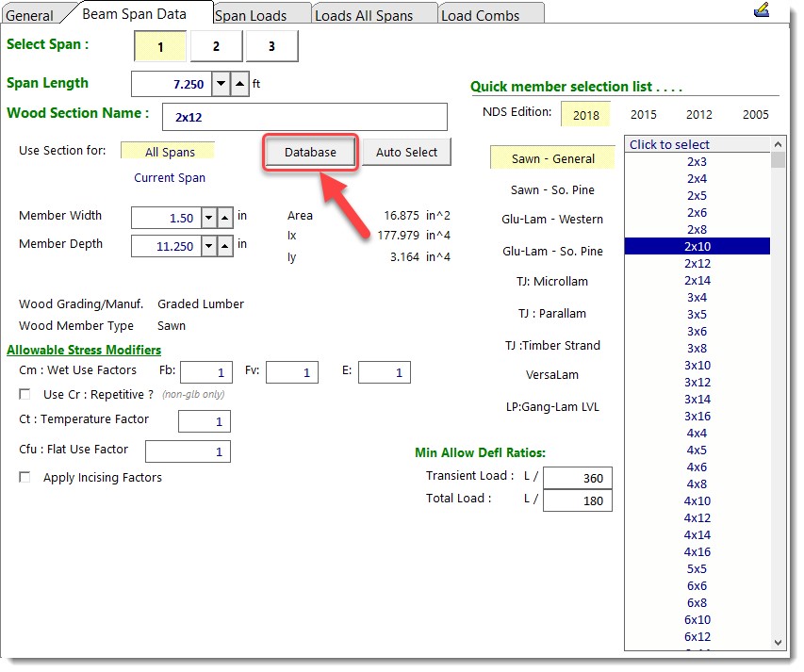Image resolution: width=804 pixels, height=672 pixels.
Task: Decrease Span Length with down arrow
Action: point(221,84)
